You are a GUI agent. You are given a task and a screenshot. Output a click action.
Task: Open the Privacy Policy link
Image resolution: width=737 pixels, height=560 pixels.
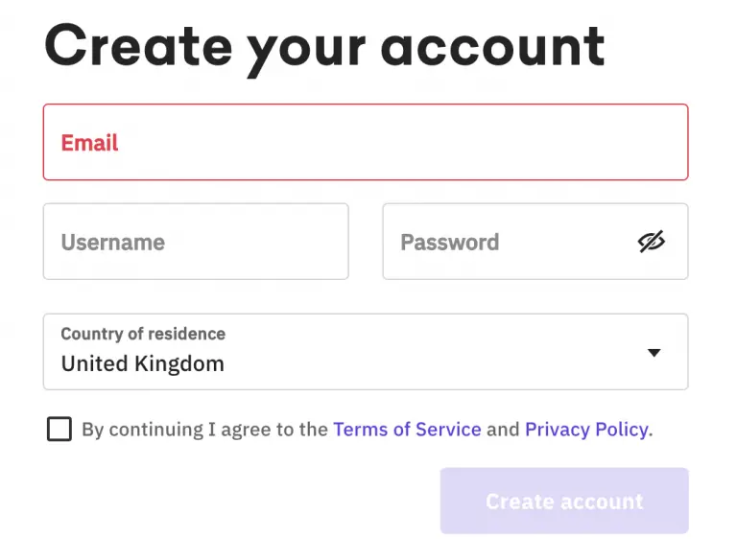coord(586,430)
